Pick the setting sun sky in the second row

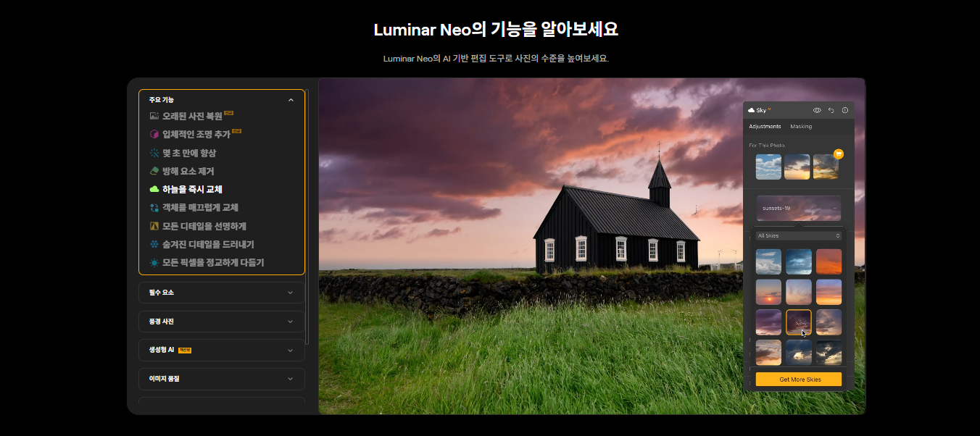[768, 292]
